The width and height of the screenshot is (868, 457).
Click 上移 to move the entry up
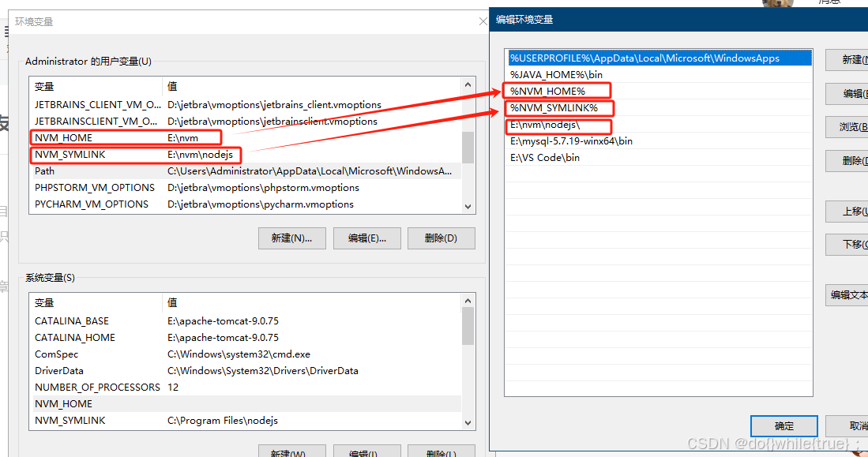click(855, 212)
